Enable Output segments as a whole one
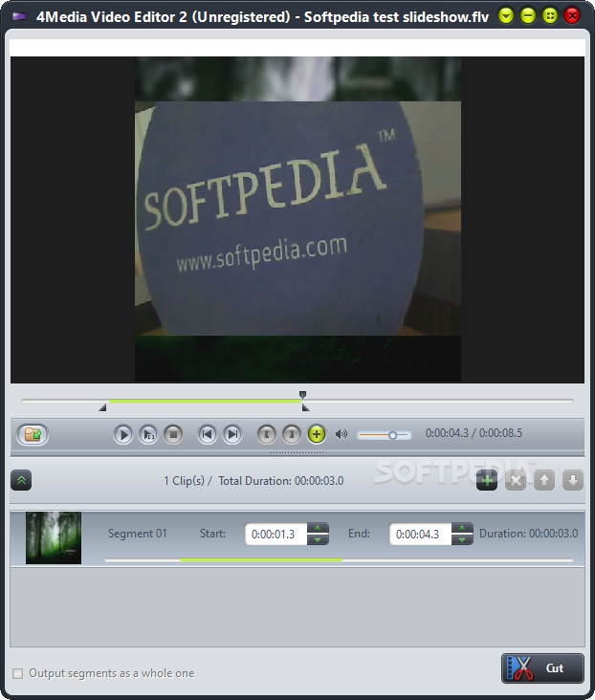 [x=18, y=673]
